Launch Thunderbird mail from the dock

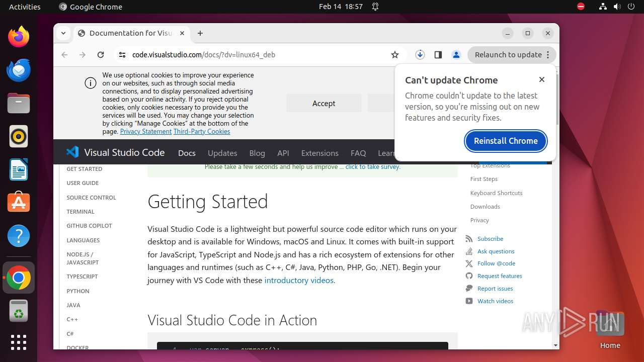[x=19, y=70]
